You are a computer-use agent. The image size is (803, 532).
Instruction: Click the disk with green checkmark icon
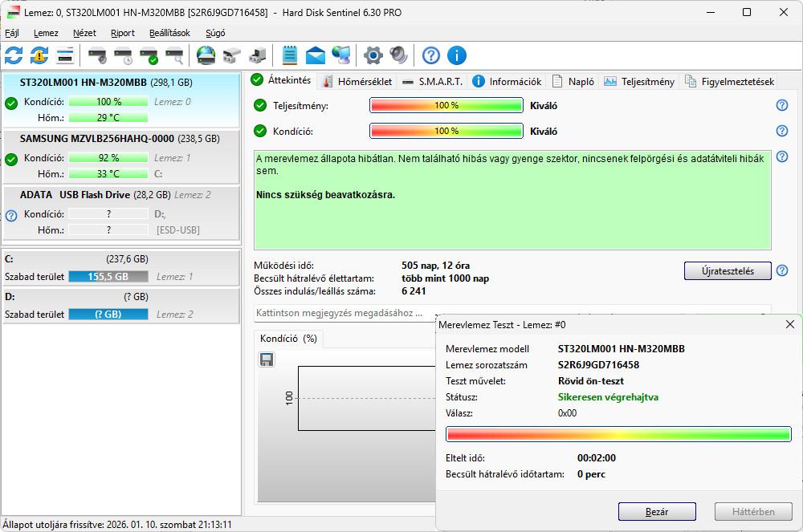pyautogui.click(x=149, y=55)
